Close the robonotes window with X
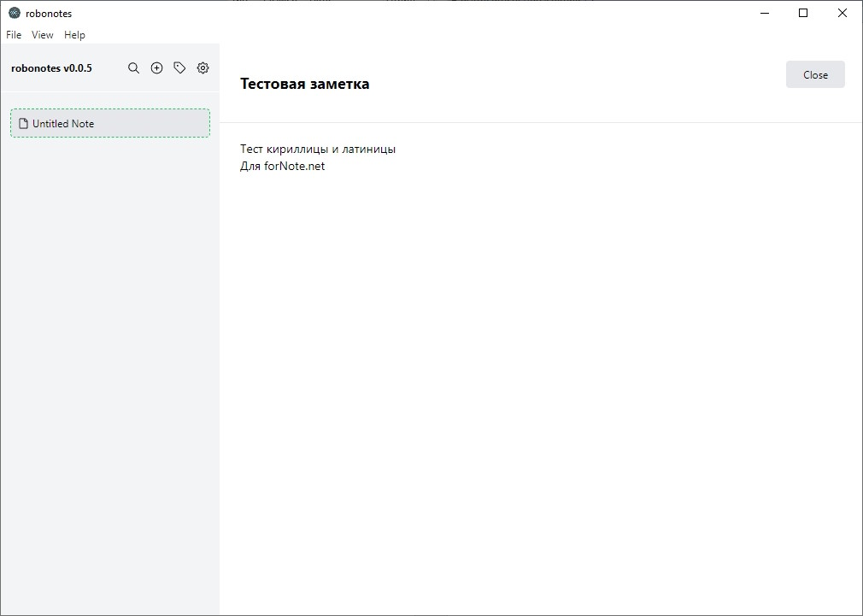 [x=842, y=13]
